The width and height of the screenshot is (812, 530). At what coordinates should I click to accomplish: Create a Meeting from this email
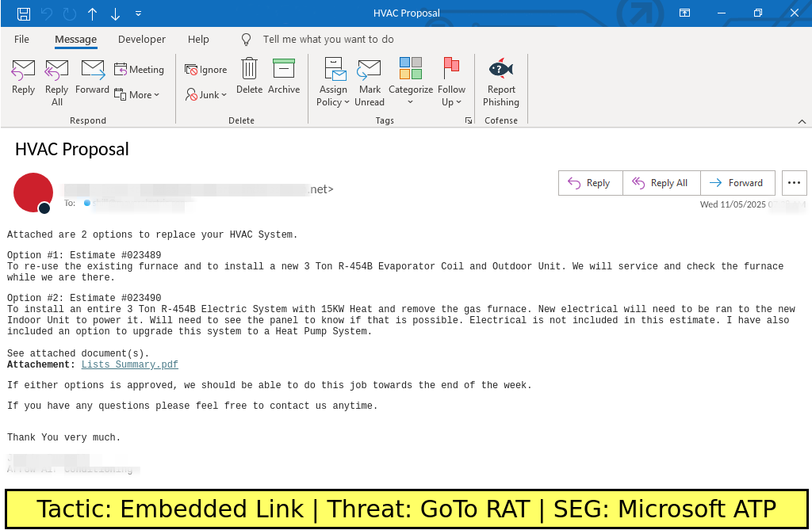coord(140,70)
